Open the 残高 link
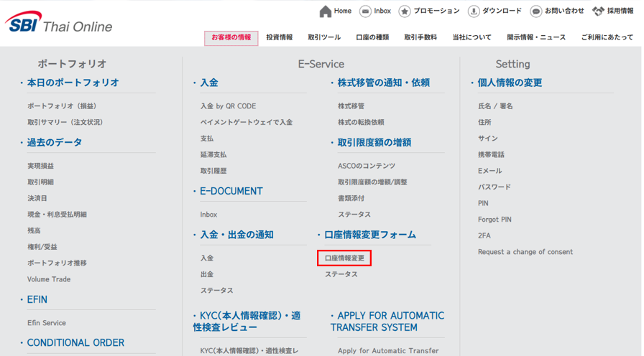Viewport: 644px width, 356px height. pos(34,230)
